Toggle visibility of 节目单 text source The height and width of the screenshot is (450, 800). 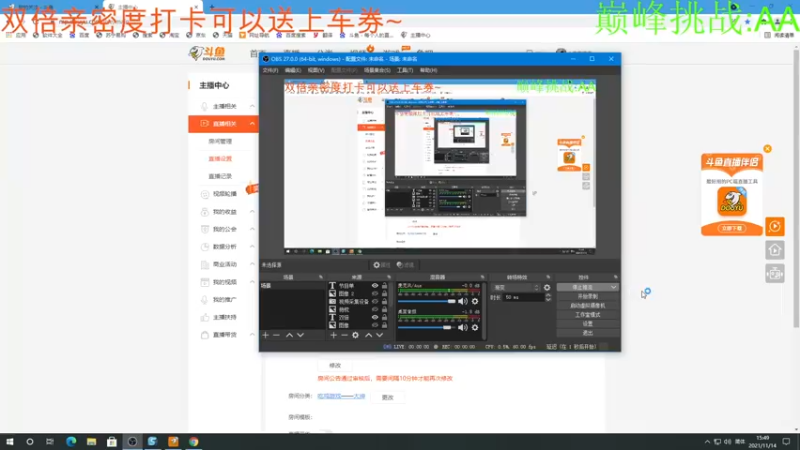375,286
